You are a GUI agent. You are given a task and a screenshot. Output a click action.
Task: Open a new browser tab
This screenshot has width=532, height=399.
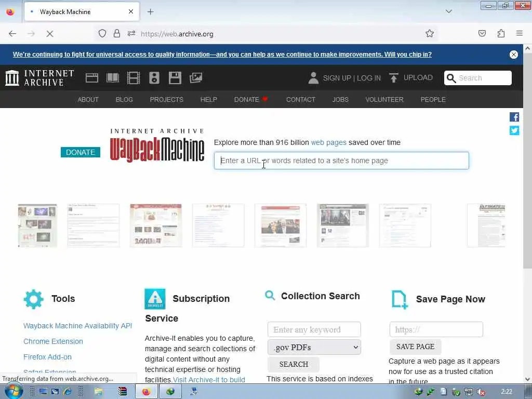[150, 12]
